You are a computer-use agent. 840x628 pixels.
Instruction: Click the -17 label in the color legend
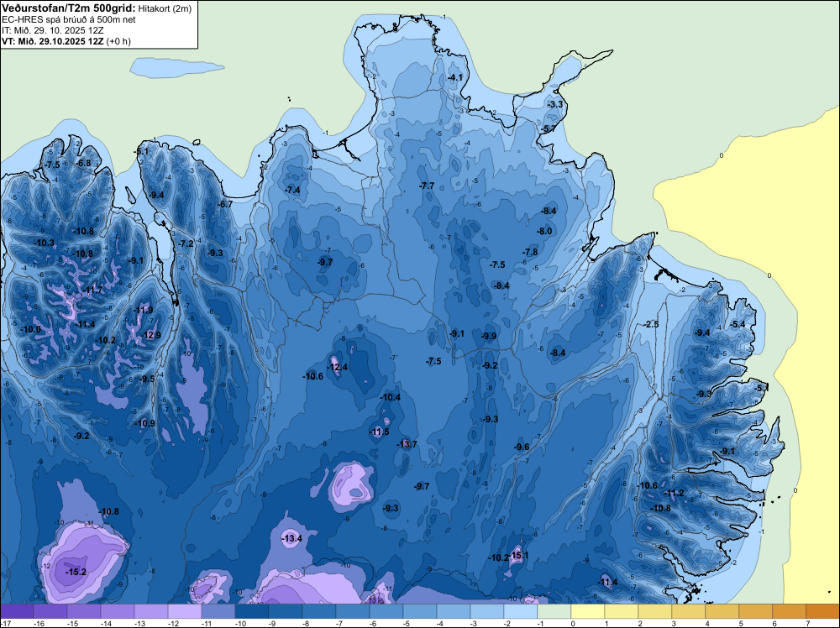tap(5, 624)
